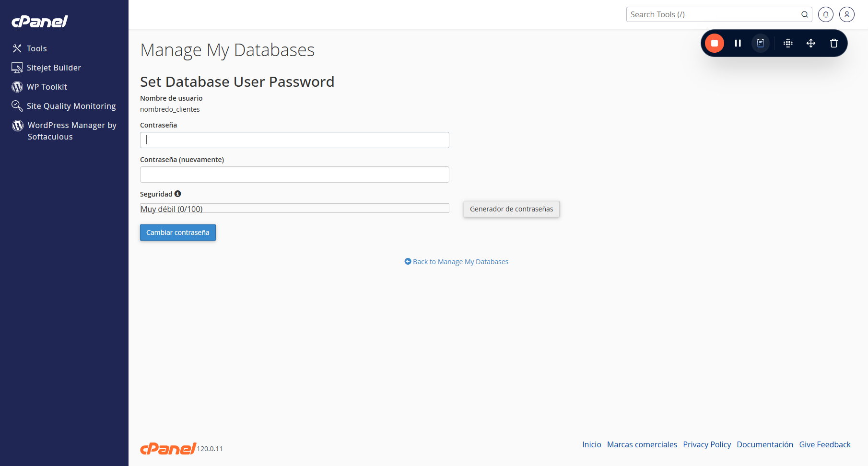Click Cambiar contraseña button
The width and height of the screenshot is (868, 466).
tap(178, 233)
